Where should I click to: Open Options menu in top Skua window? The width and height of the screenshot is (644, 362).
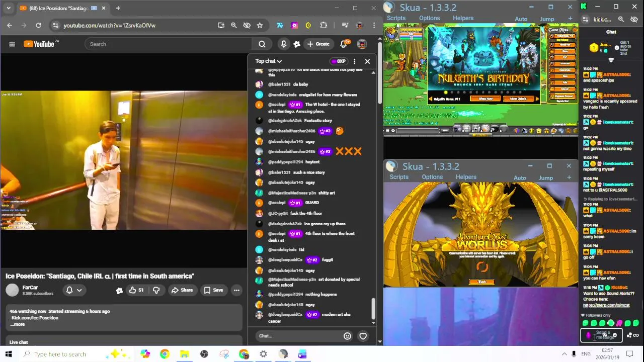click(x=429, y=19)
